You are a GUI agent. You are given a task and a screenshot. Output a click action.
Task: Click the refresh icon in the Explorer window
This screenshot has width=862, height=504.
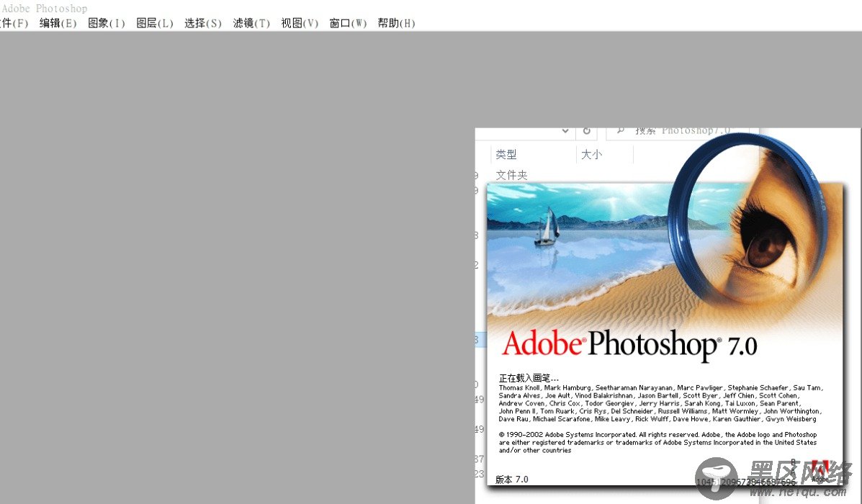587,131
